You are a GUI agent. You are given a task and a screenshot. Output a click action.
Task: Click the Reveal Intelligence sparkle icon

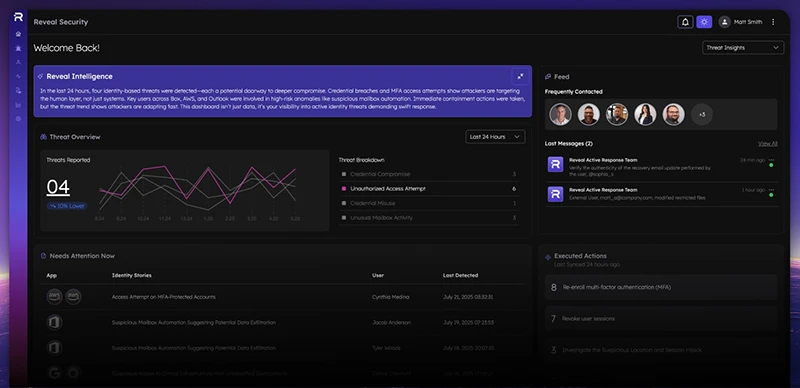pyautogui.click(x=40, y=77)
